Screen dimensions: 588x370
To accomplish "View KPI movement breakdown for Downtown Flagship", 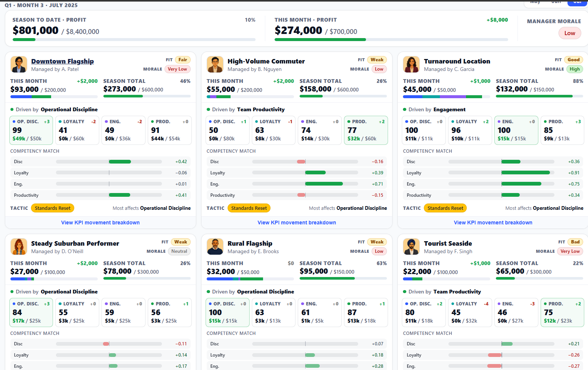I will (x=100, y=223).
